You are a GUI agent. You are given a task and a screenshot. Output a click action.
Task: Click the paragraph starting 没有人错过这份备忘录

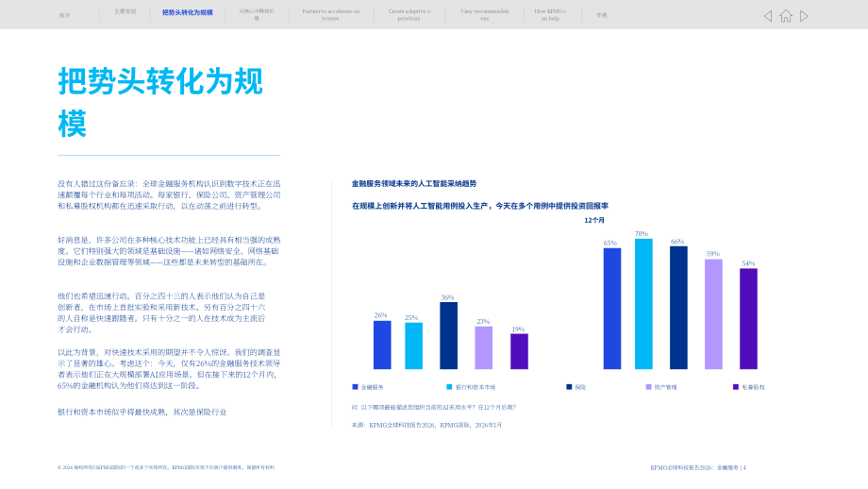pos(169,194)
